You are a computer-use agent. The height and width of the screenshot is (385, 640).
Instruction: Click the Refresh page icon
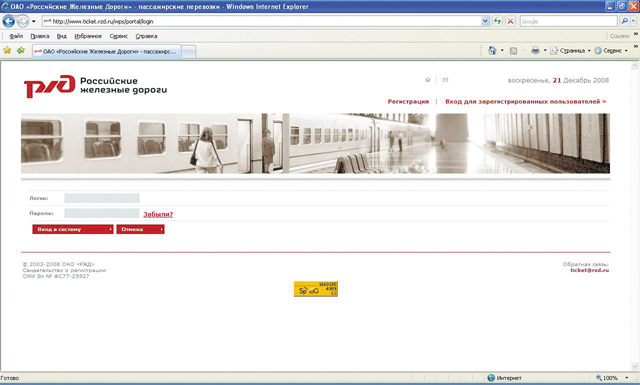(497, 21)
